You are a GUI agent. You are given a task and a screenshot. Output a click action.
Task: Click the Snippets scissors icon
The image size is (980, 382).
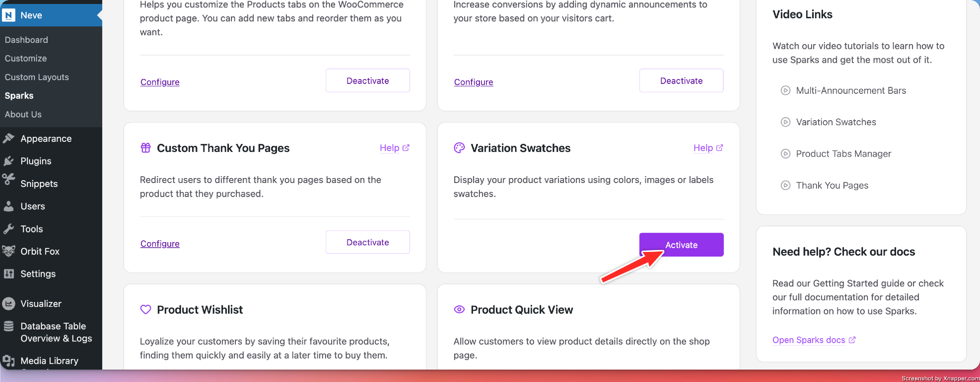point(8,179)
